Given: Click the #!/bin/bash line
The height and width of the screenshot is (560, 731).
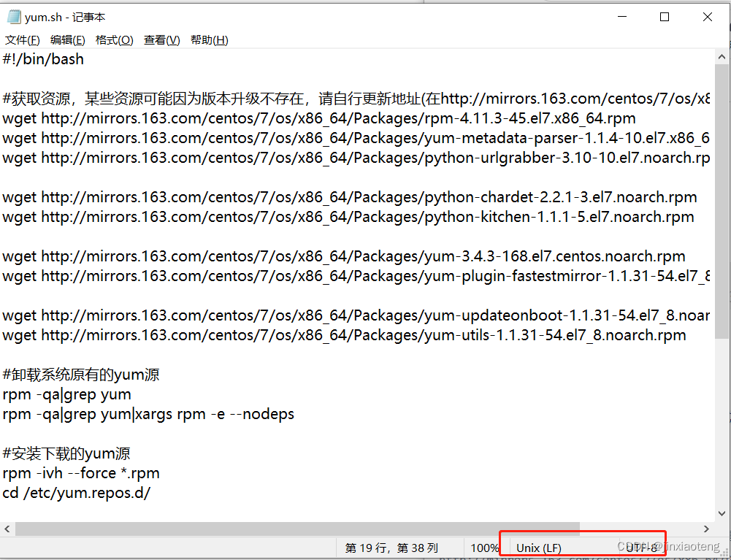Looking at the screenshot, I should [43, 59].
